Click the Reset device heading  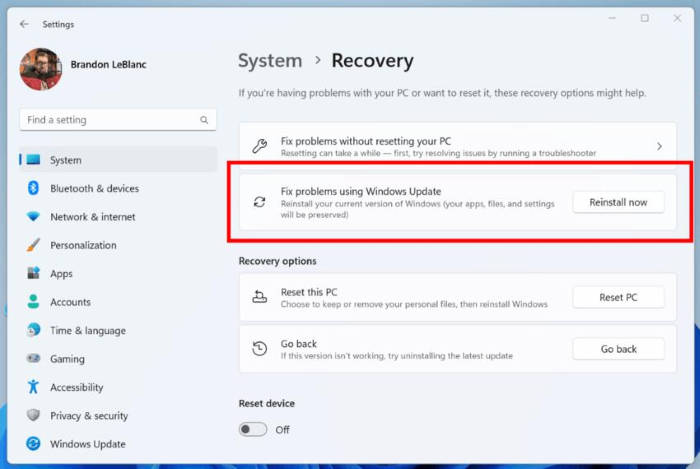[x=267, y=403]
